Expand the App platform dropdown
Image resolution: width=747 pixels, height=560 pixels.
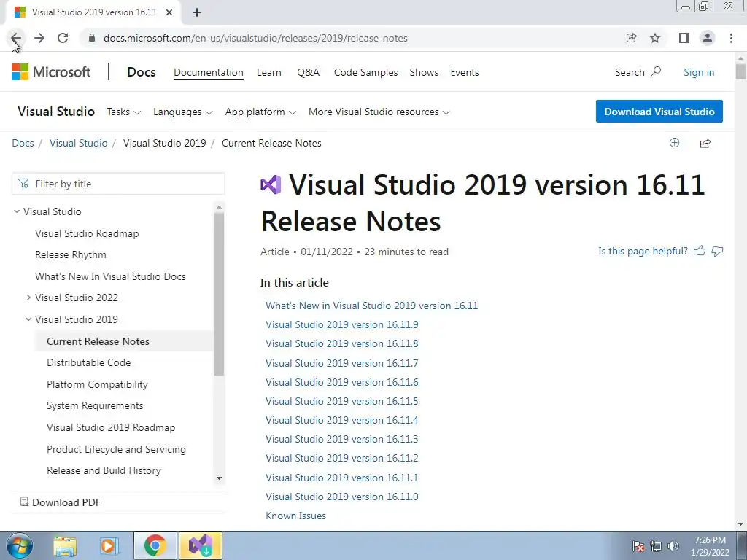[x=260, y=112]
